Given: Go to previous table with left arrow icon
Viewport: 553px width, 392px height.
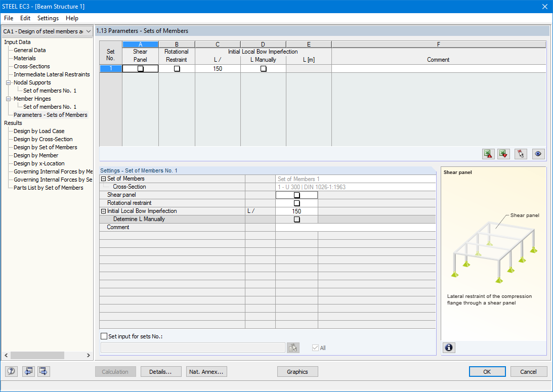Looking at the screenshot, I should (x=28, y=371).
